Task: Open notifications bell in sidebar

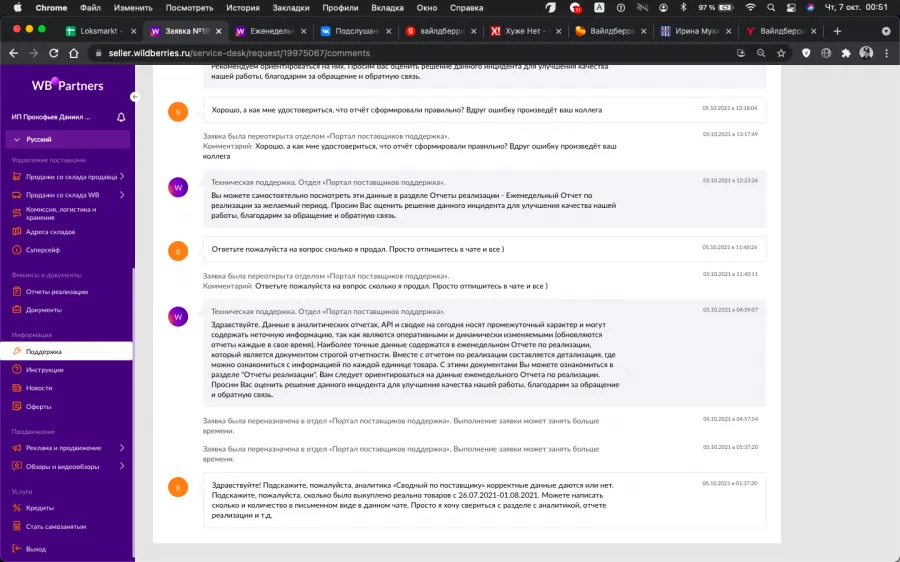Action: pos(121,117)
